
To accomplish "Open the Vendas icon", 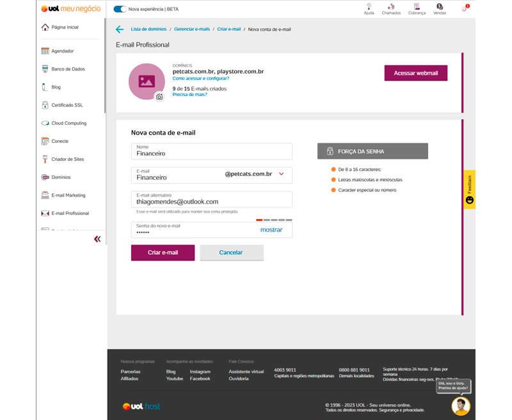I will click(440, 9).
